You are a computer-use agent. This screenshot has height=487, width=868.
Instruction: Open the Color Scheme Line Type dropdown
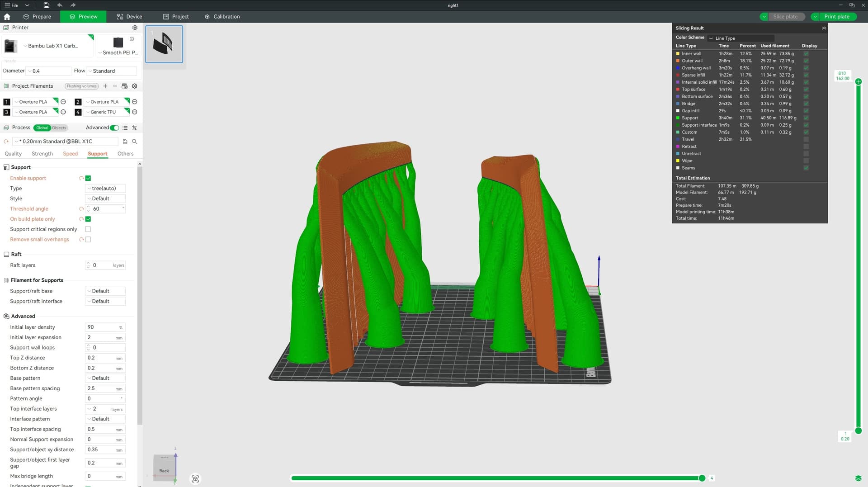point(741,38)
